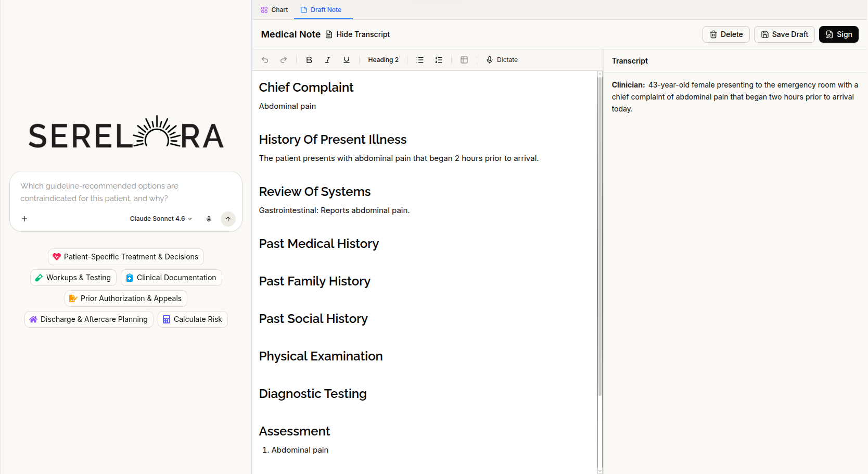Click the Past Family History heading
Screen dimensions: 868x474
(314, 281)
